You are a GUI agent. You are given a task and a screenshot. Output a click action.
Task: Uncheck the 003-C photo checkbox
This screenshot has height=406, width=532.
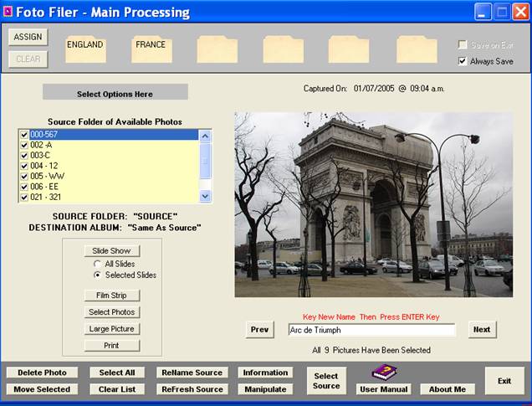tap(24, 155)
